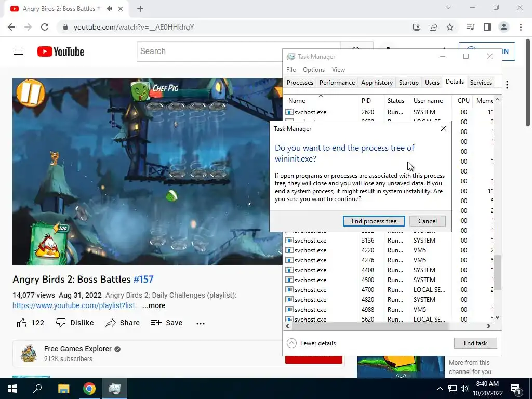
Task: Cancel the end process tree dialog
Action: [428, 221]
